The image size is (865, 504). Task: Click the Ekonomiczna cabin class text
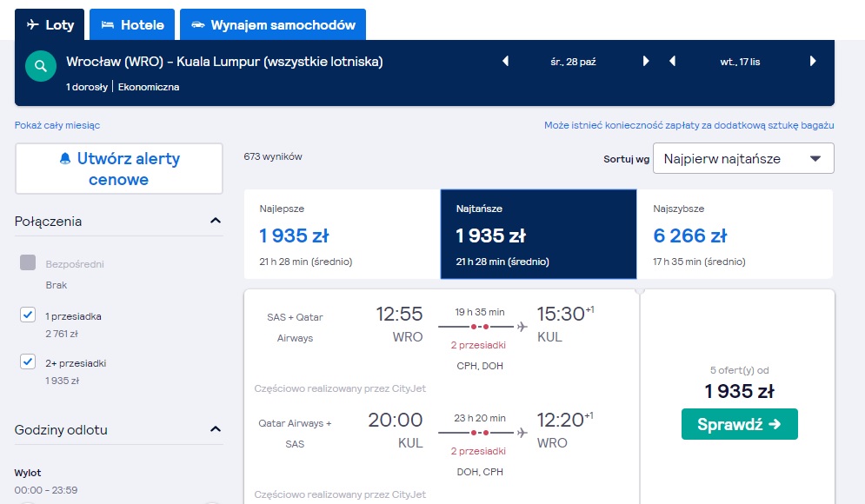pyautogui.click(x=149, y=87)
